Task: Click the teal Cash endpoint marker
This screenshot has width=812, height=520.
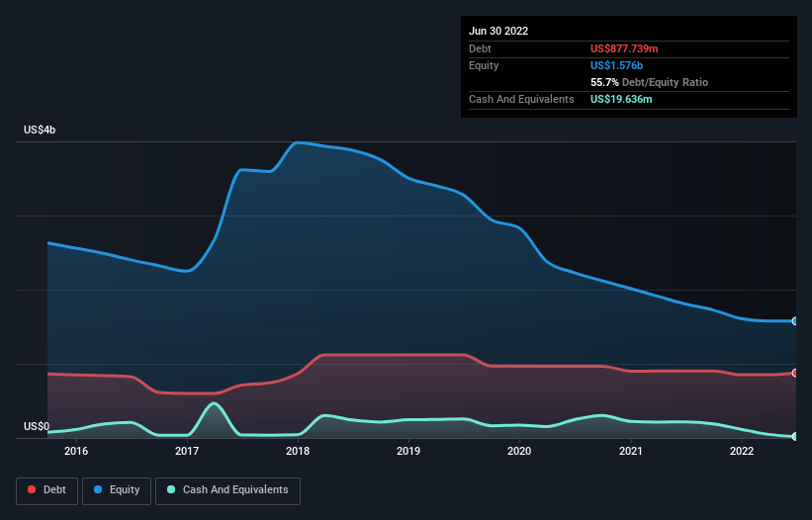Action: coord(795,437)
